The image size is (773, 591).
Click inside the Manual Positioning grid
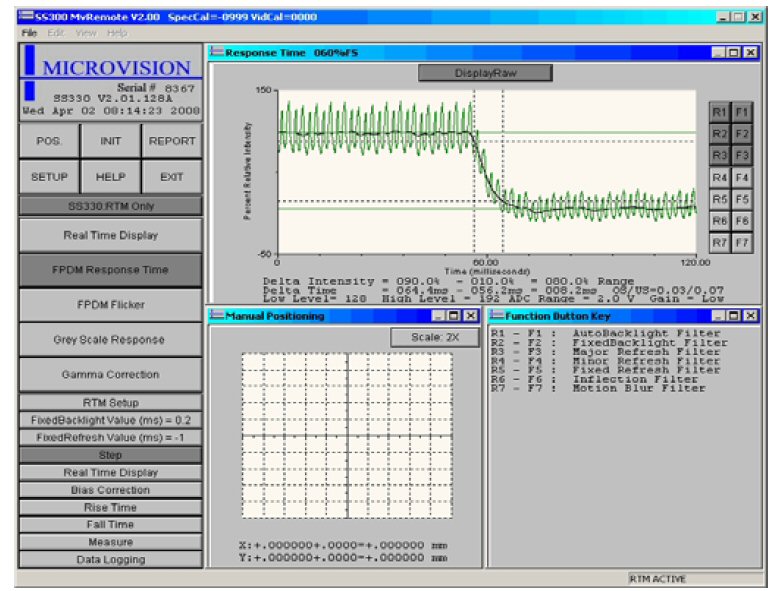pos(347,436)
